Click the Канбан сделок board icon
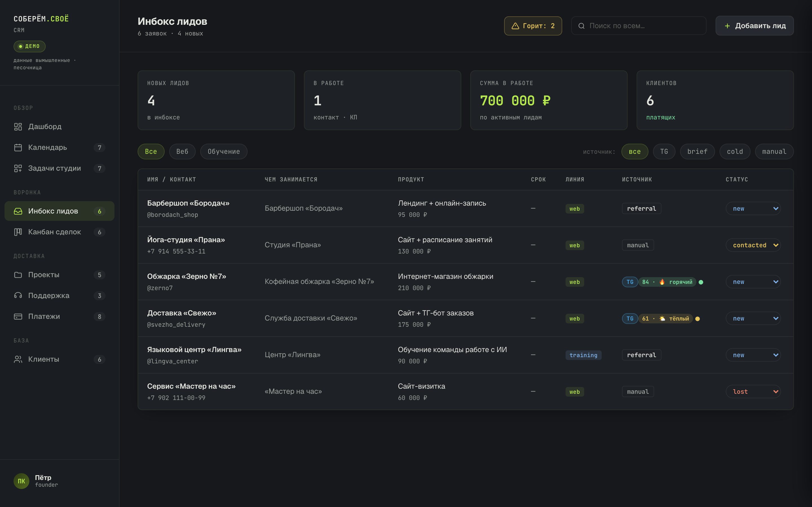 click(18, 232)
